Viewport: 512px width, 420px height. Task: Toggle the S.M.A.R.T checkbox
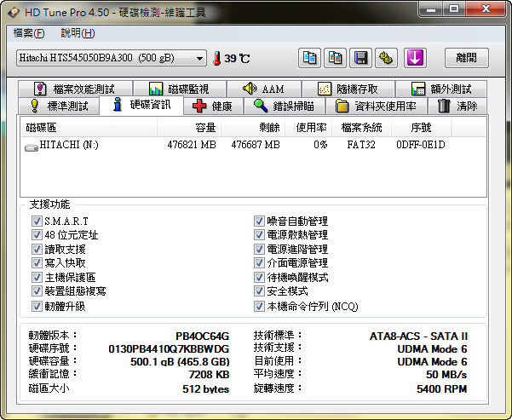click(37, 222)
